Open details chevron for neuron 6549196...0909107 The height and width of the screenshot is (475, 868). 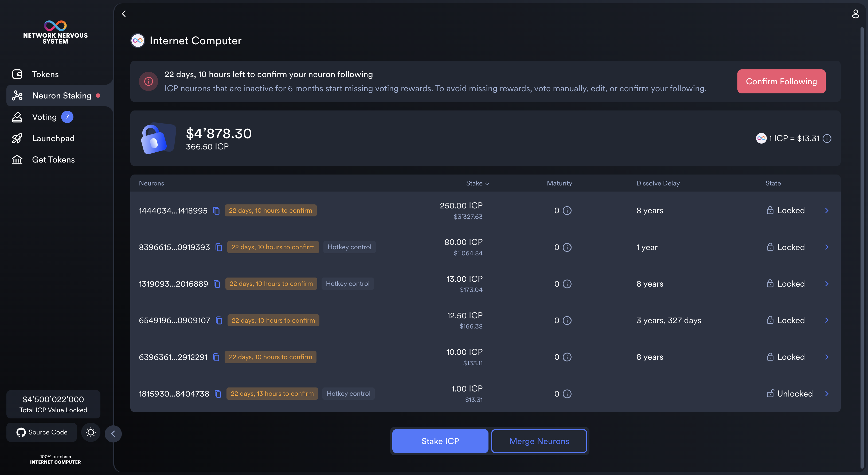(x=827, y=320)
